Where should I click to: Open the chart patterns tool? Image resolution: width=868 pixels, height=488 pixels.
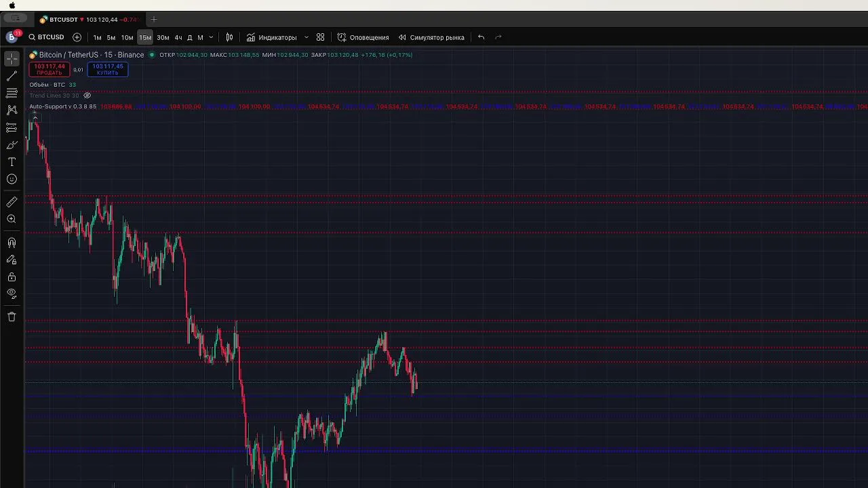pos(12,110)
